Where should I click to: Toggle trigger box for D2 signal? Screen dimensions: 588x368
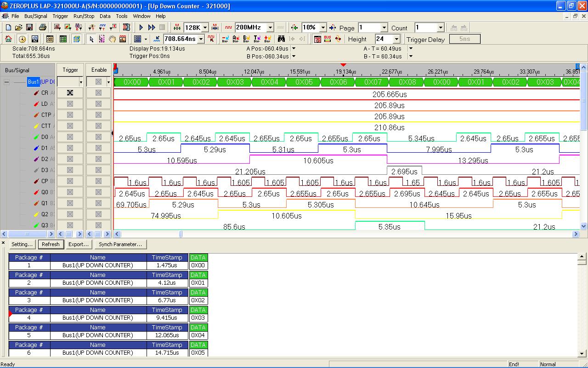(x=70, y=159)
